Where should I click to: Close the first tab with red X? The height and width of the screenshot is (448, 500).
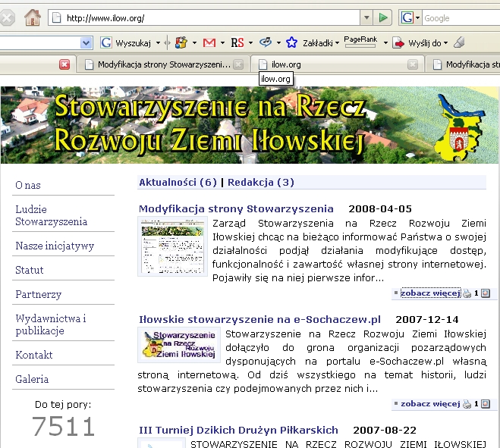[x=64, y=64]
